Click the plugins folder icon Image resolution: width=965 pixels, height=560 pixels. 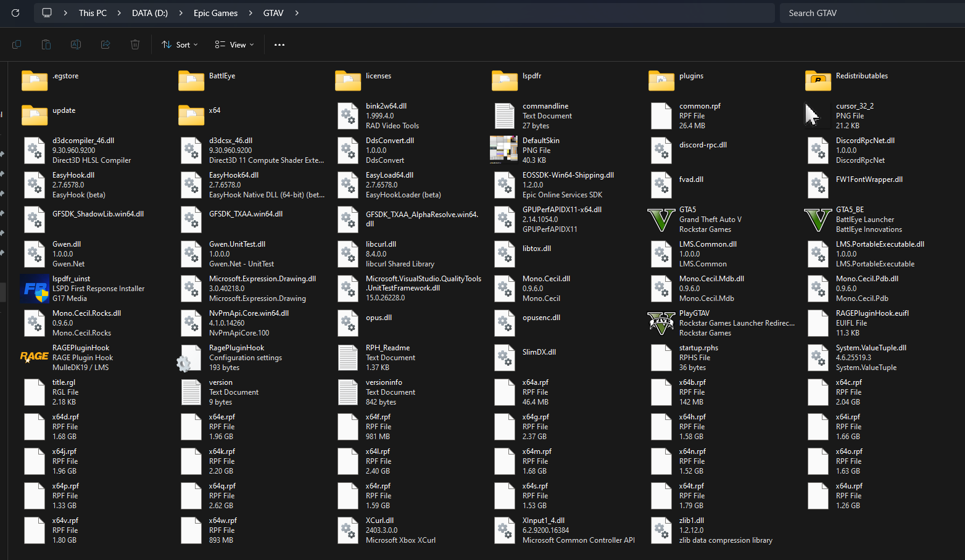pos(661,80)
